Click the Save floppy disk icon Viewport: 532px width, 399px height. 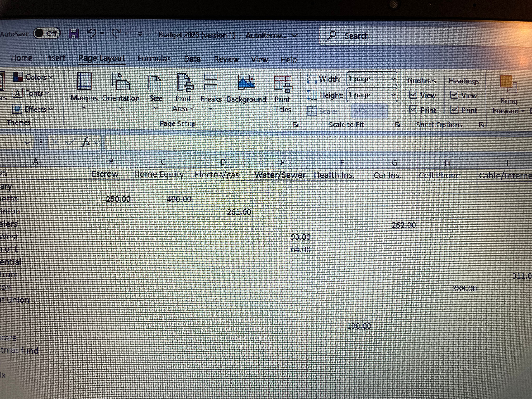(74, 33)
